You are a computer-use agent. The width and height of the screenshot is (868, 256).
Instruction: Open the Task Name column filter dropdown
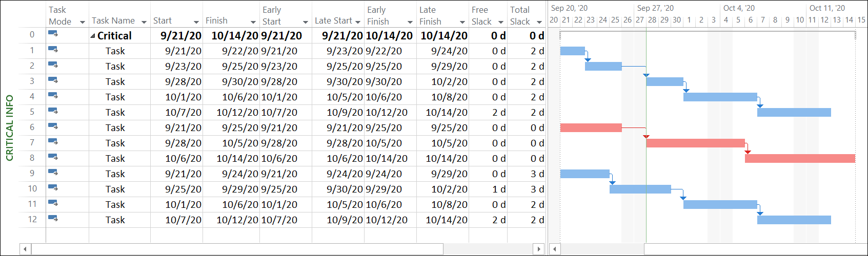coord(144,22)
